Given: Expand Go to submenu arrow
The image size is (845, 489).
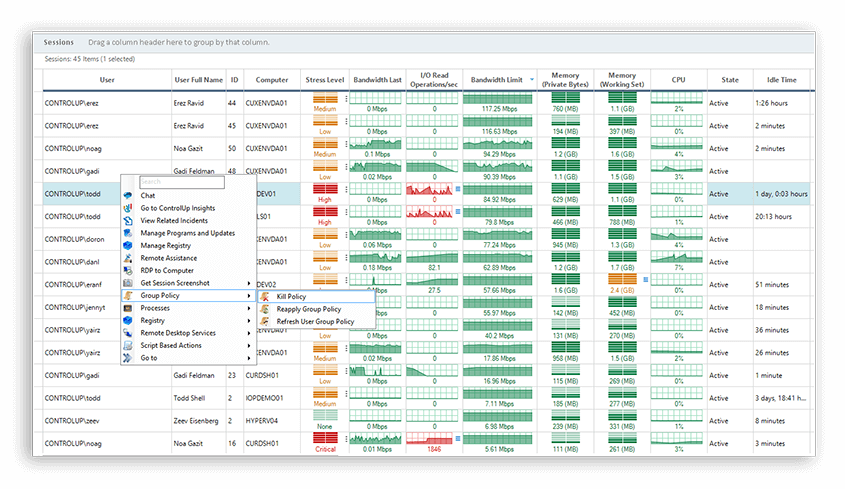Looking at the screenshot, I should pos(249,358).
